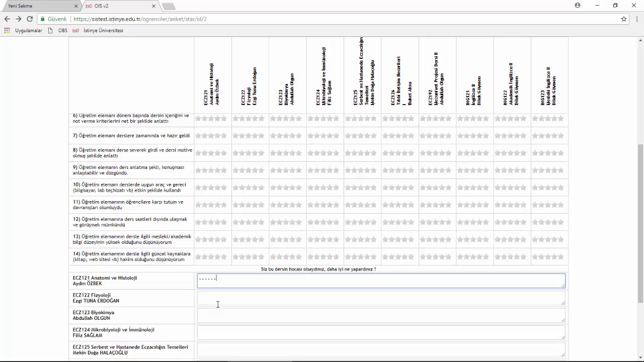Open the İstinye Üniversitesi bookmark
Viewport: 644px width, 362px height.
[98, 31]
